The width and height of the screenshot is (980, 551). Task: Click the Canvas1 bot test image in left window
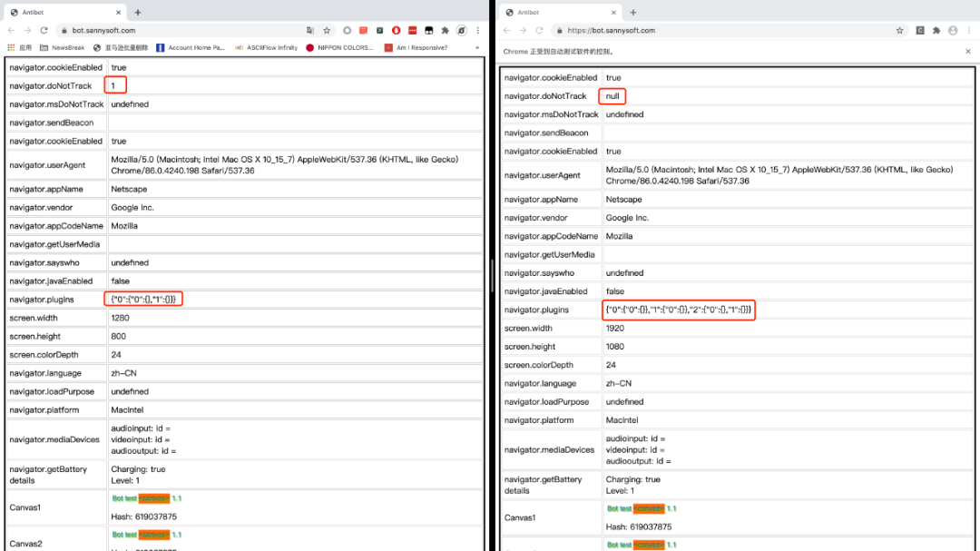147,498
